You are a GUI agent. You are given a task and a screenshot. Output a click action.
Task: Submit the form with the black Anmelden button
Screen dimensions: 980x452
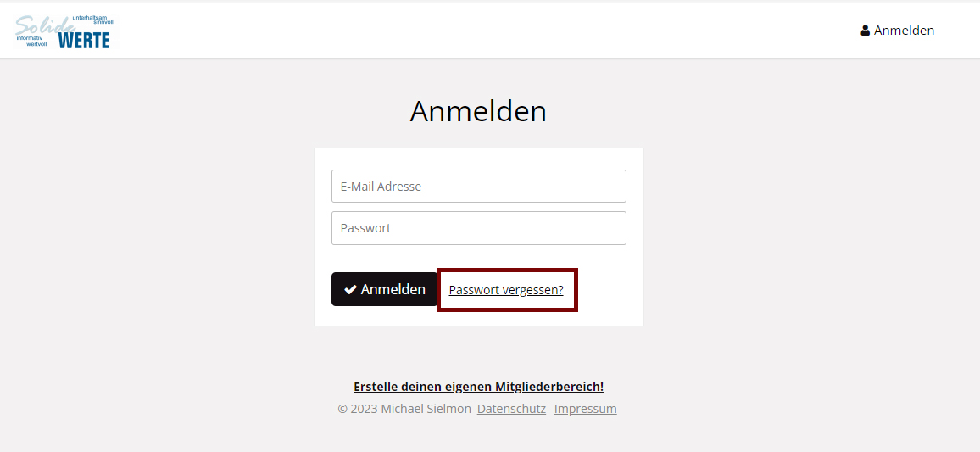coord(384,289)
